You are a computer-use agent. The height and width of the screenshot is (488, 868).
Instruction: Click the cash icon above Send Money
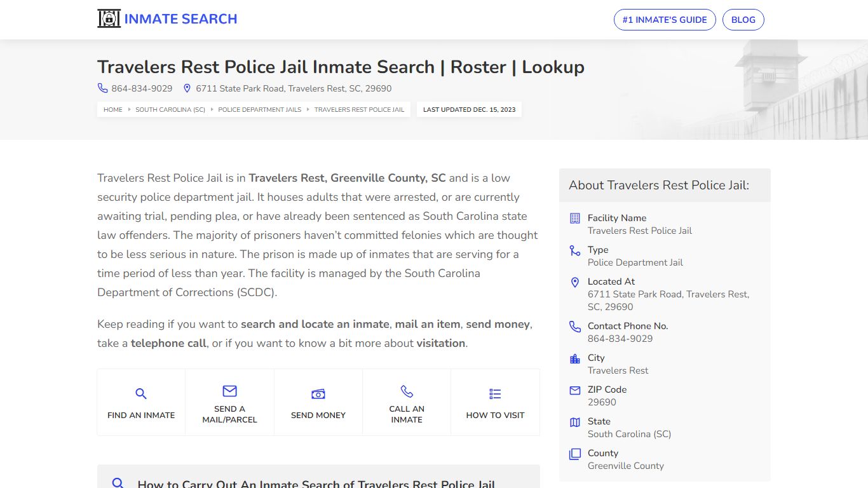[318, 394]
